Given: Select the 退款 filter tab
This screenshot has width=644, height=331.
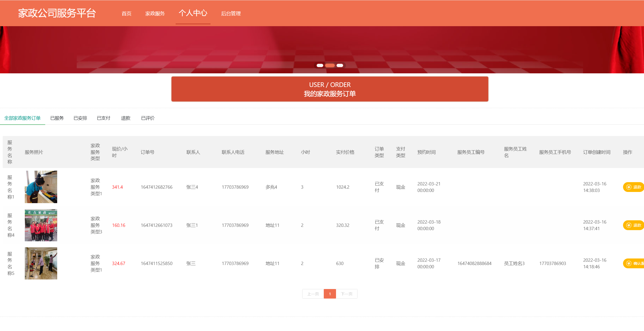Looking at the screenshot, I should click(x=126, y=118).
